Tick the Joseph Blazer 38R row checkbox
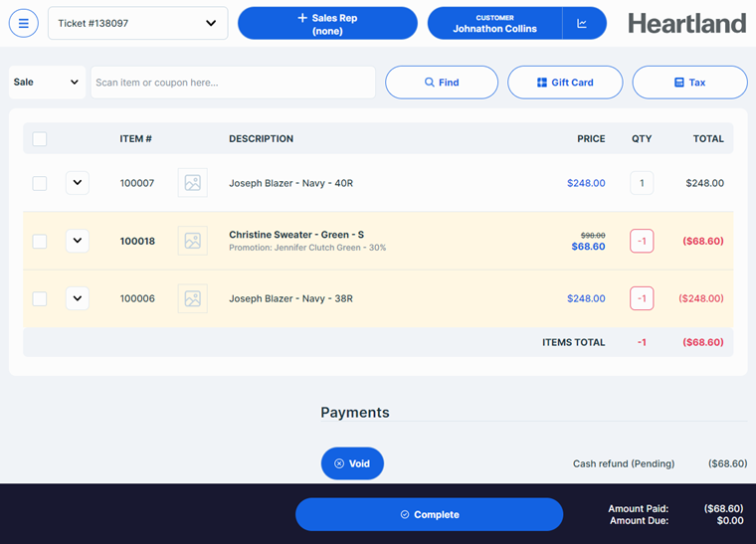Image resolution: width=756 pixels, height=544 pixels. [x=40, y=298]
